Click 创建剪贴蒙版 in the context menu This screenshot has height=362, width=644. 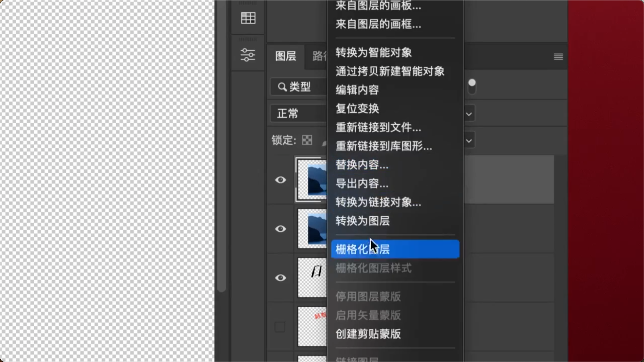pyautogui.click(x=368, y=334)
